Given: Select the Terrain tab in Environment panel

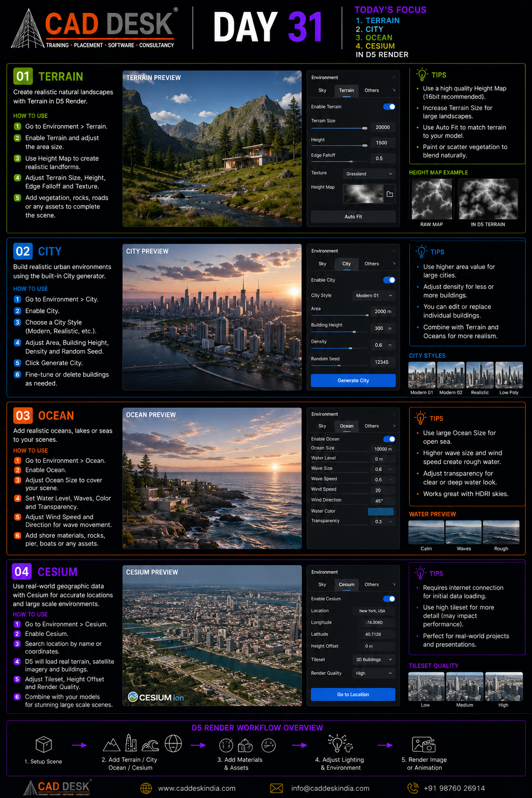Looking at the screenshot, I should [347, 90].
